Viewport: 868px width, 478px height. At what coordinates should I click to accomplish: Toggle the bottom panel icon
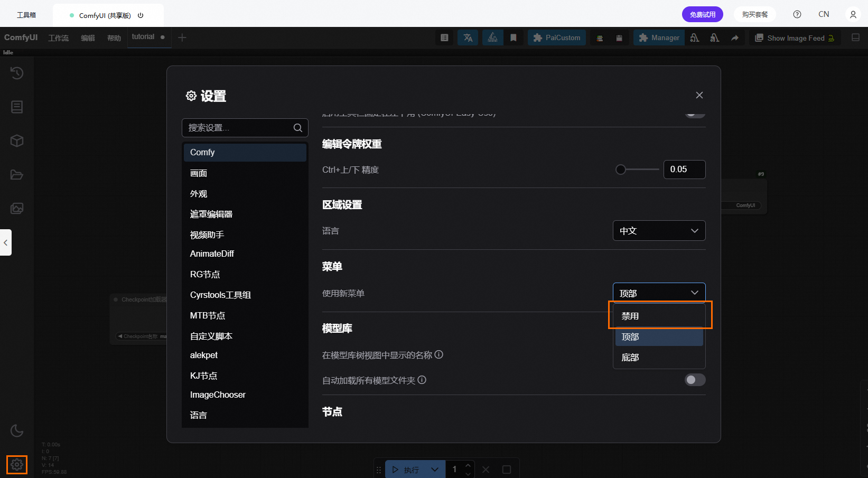point(855,38)
